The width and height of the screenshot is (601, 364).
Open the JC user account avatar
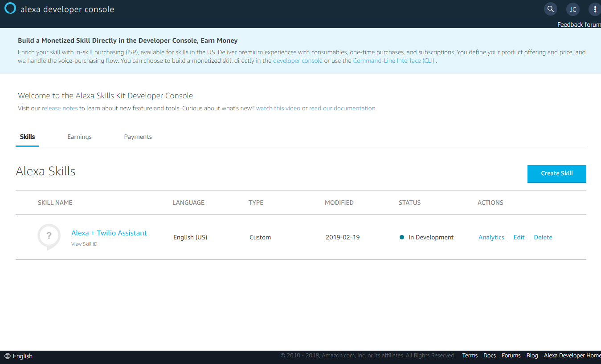pos(573,9)
